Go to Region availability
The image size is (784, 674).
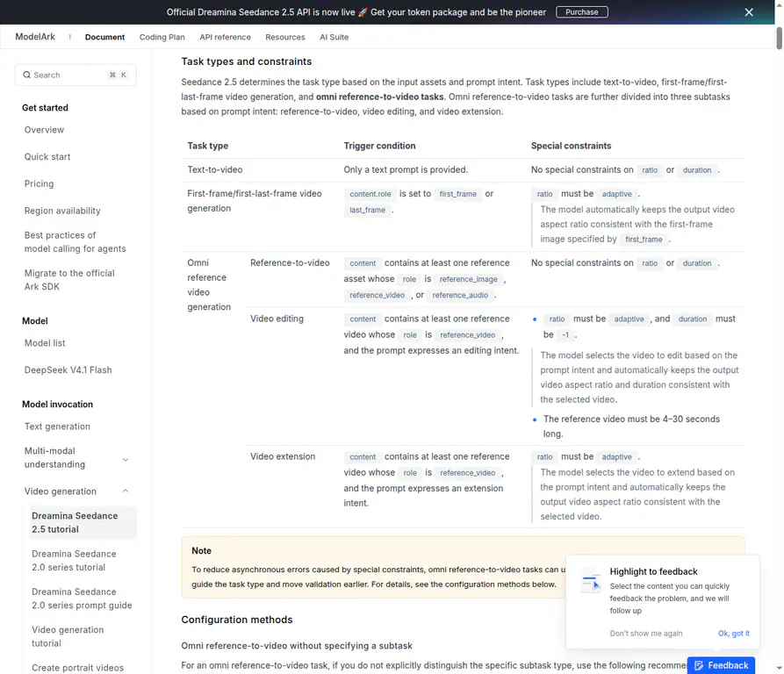point(62,211)
